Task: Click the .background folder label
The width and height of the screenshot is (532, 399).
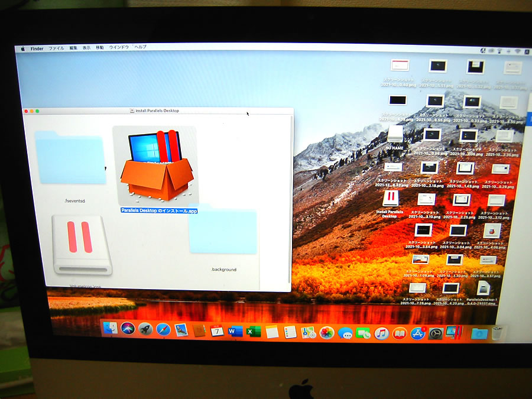Action: tap(223, 270)
